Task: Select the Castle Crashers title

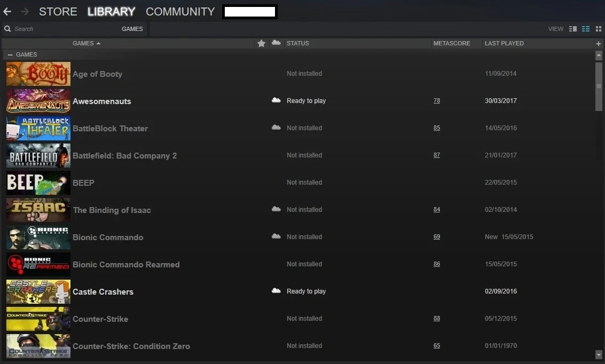Action: [x=103, y=292]
